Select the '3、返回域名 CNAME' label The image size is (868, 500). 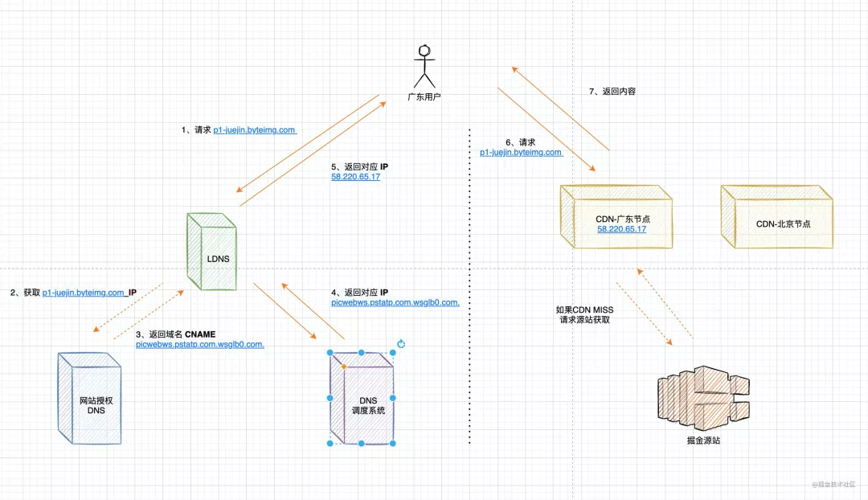point(175,334)
